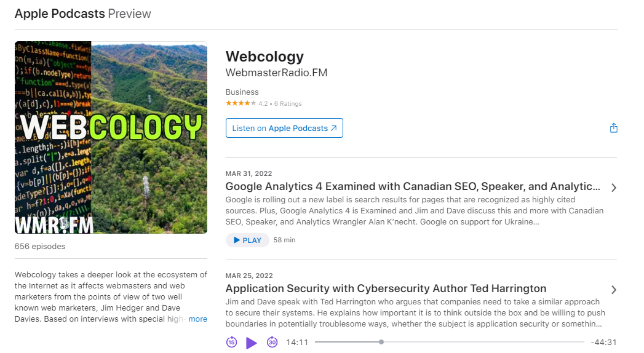Show more of the podcast description
This screenshot has width=644, height=353.
(197, 319)
